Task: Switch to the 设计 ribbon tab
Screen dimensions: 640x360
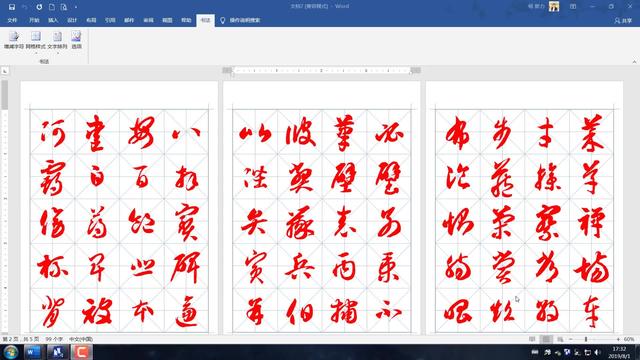Action: (x=72, y=20)
